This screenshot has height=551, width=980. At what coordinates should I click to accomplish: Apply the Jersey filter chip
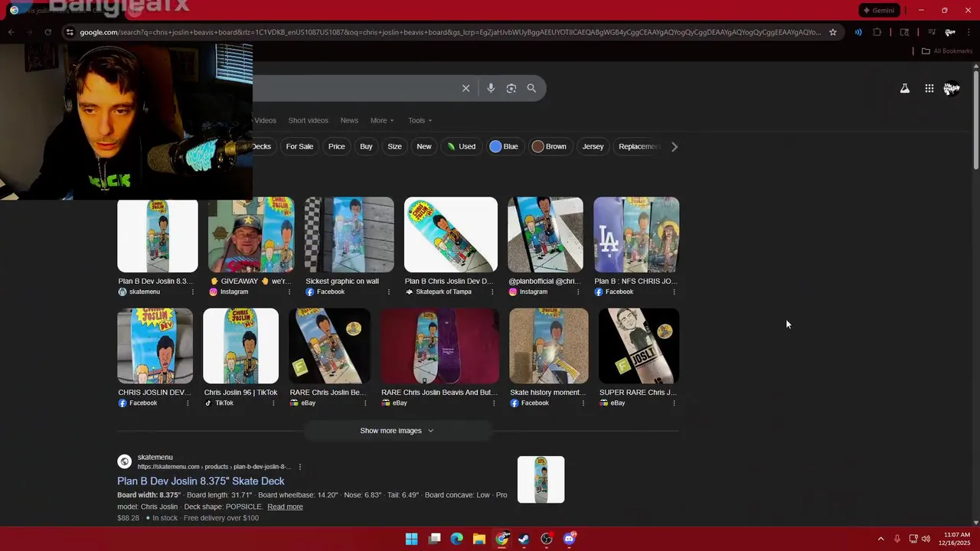[x=593, y=146]
